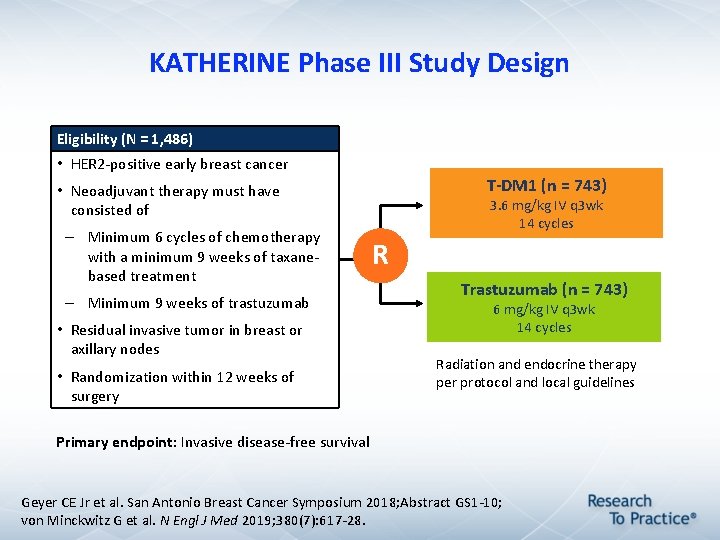Screen dimensions: 720x540
Task: Select 'Radiation and endocrine therapy per protocol' note
Action: point(536,373)
